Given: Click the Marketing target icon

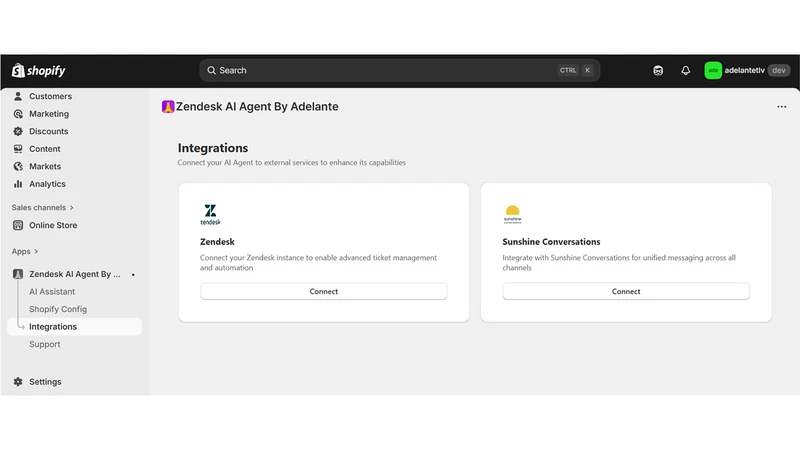Looking at the screenshot, I should click(x=18, y=114).
